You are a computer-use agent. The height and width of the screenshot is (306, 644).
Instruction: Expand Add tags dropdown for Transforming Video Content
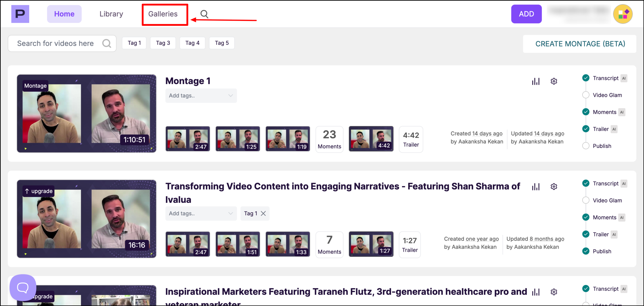pos(201,214)
